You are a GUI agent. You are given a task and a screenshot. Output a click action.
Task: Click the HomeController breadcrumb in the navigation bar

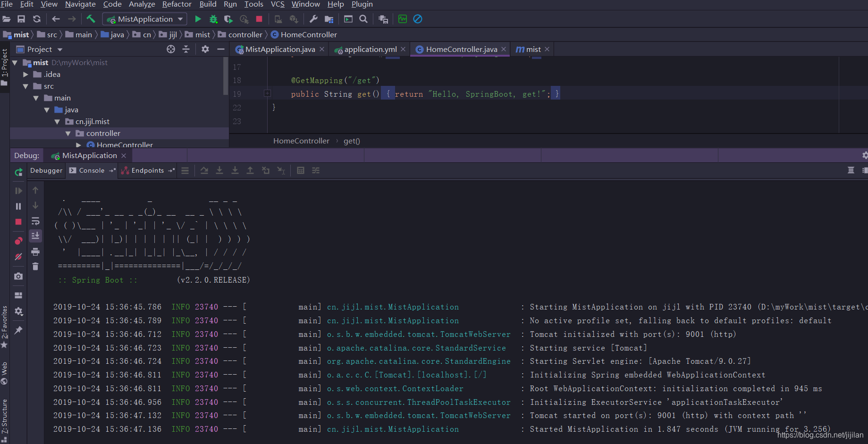coord(304,34)
